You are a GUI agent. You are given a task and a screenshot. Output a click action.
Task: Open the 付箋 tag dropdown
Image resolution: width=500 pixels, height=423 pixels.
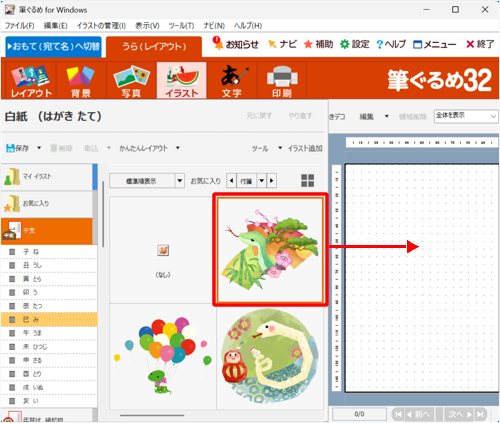pos(262,181)
